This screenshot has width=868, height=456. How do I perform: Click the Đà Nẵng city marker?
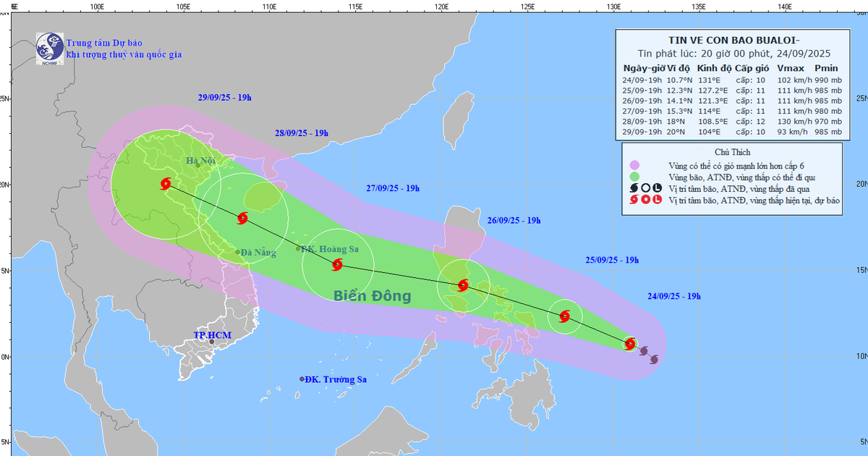coord(238,252)
